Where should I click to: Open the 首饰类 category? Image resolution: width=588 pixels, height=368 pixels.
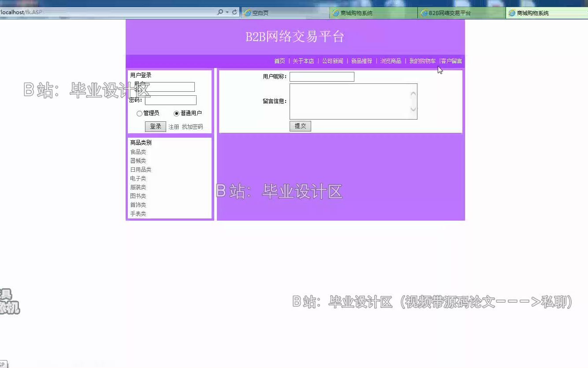[x=138, y=205]
